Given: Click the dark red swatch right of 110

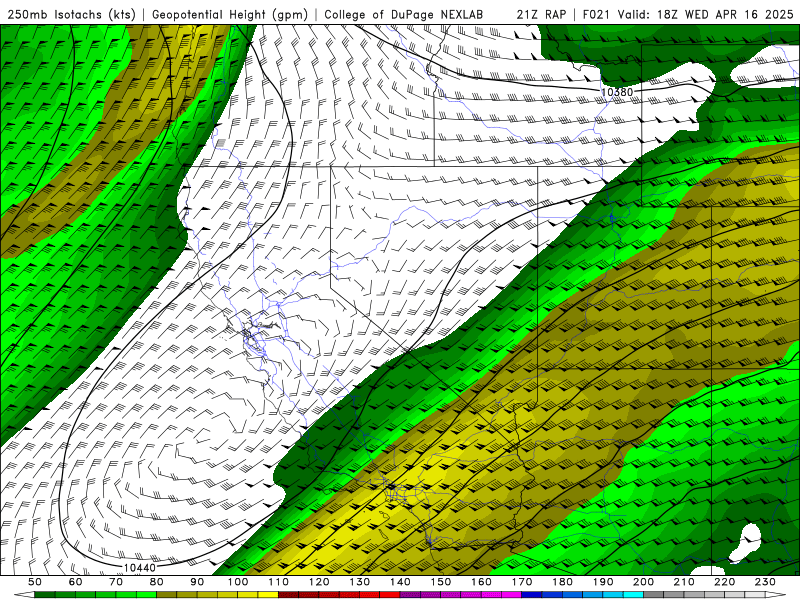Looking at the screenshot, I should [x=288, y=595].
